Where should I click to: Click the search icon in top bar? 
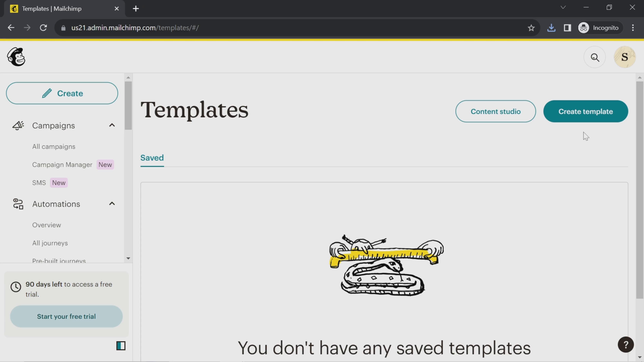(595, 57)
